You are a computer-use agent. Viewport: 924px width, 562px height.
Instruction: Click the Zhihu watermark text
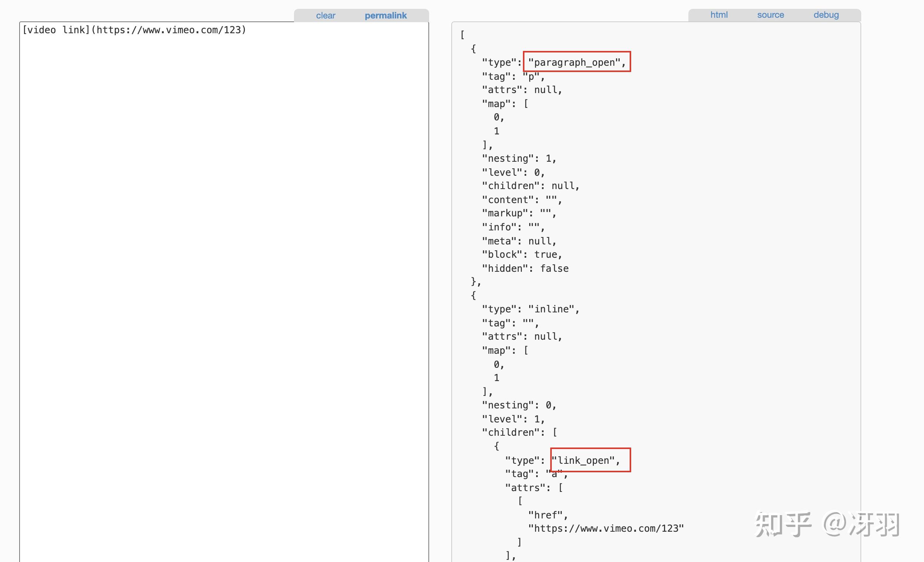click(x=827, y=524)
